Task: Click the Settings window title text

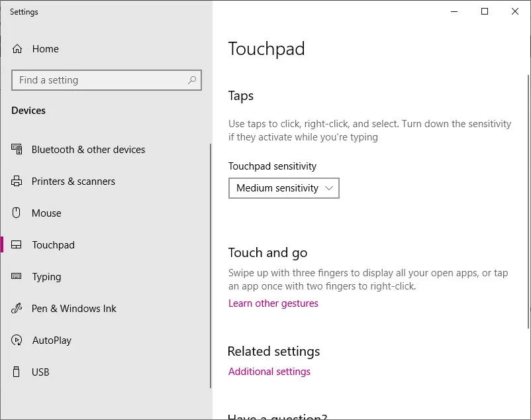Action: (x=24, y=12)
